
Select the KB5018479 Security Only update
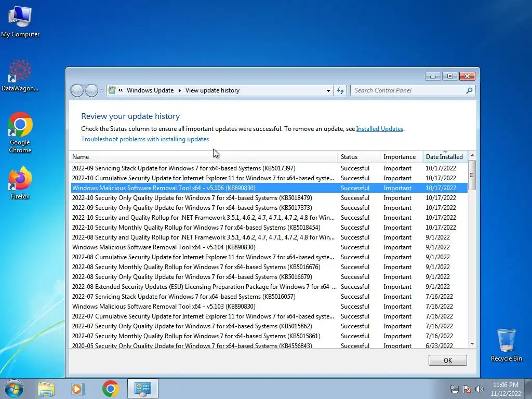[x=269, y=198]
